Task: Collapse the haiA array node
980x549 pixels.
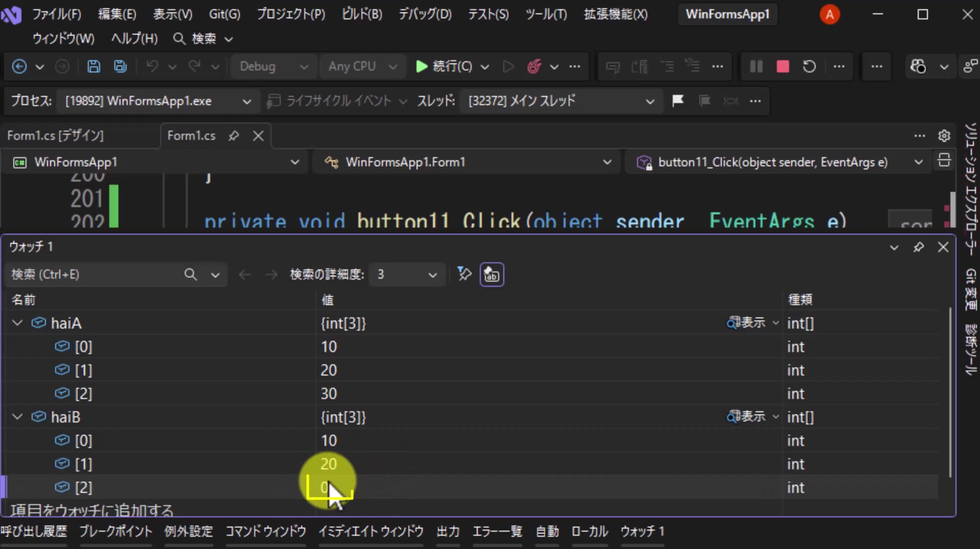Action: [x=17, y=323]
